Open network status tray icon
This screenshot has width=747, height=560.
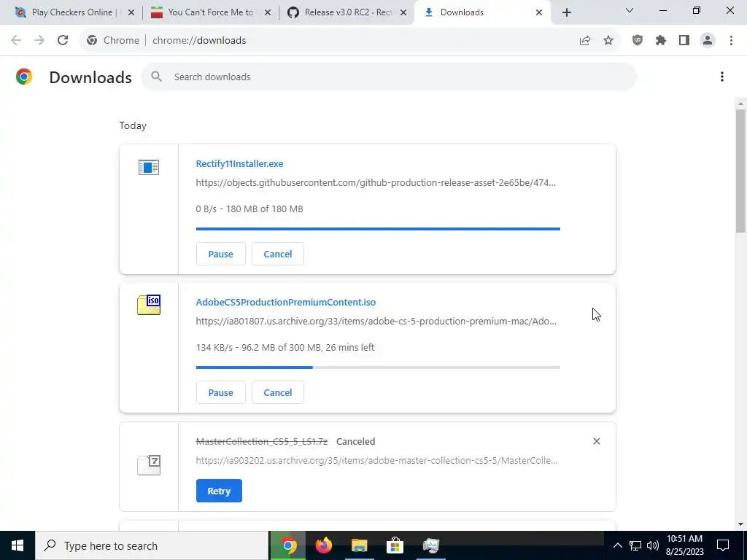tap(635, 545)
